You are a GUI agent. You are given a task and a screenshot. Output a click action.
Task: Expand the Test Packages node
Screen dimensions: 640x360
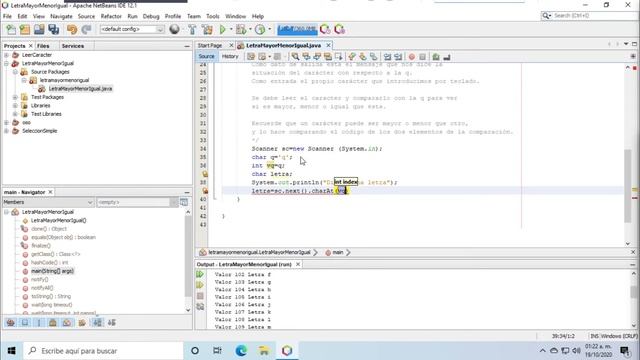coord(15,97)
